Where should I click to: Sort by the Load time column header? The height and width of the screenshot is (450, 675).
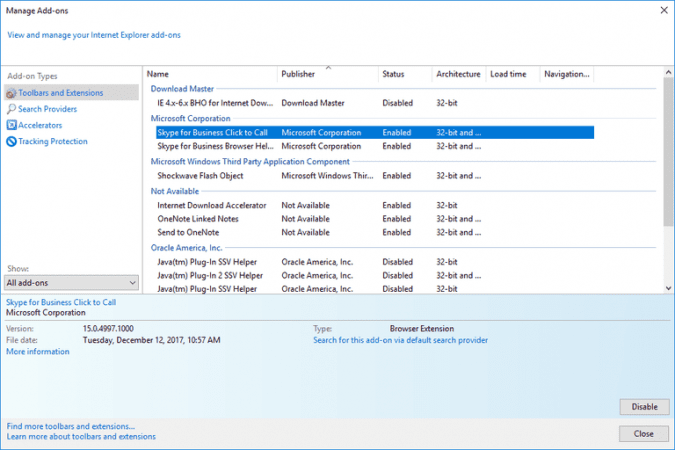tap(513, 74)
